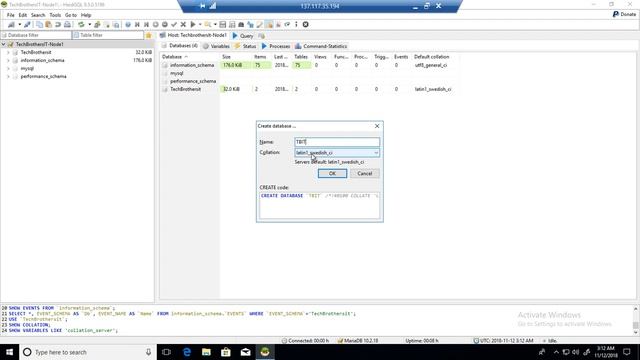Image resolution: width=640 pixels, height=360 pixels.
Task: Click the insert row plus-circle icon
Action: 156,24
